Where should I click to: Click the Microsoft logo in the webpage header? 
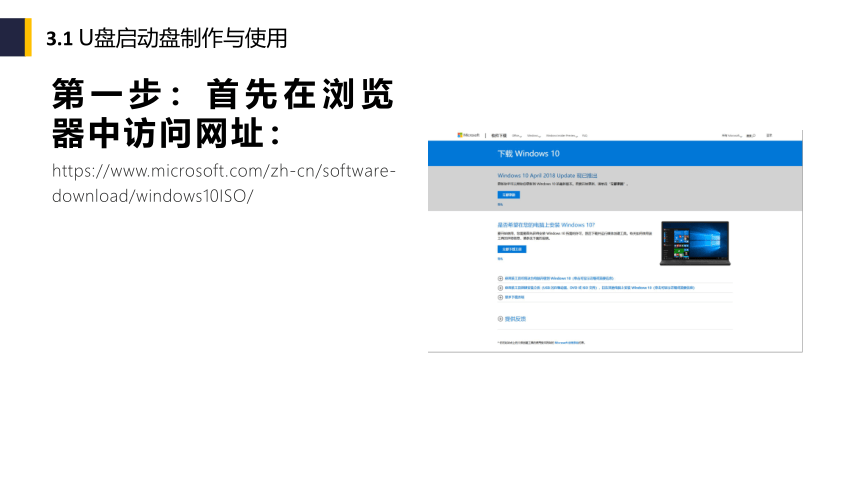click(468, 135)
